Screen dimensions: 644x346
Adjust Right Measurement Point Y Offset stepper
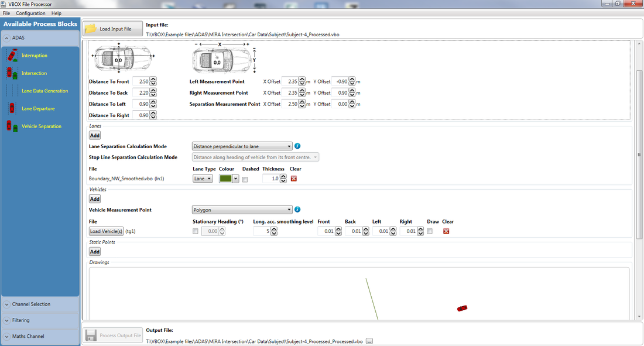pyautogui.click(x=352, y=93)
